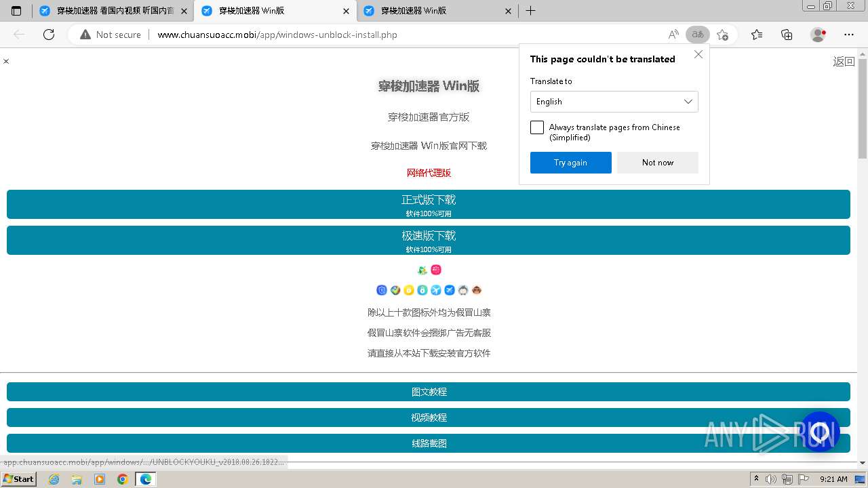Open the Translate to English dropdown
Image resolution: width=868 pixels, height=488 pixels.
(x=614, y=102)
